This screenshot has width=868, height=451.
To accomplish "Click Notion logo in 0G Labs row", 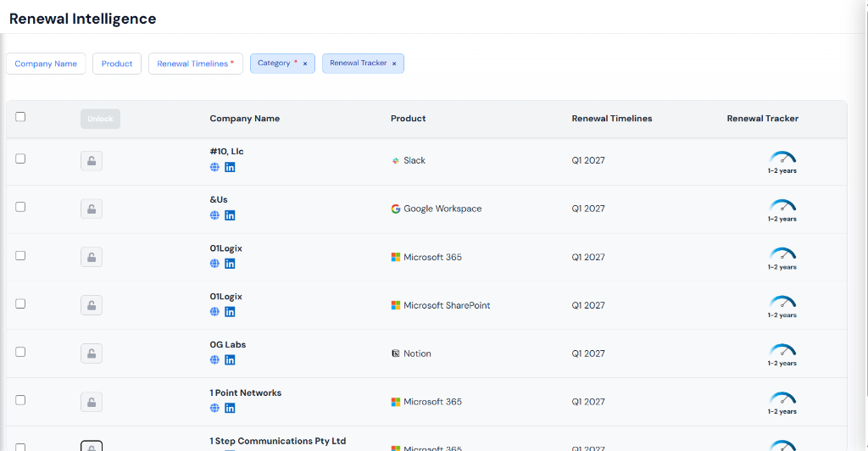I will coord(395,353).
